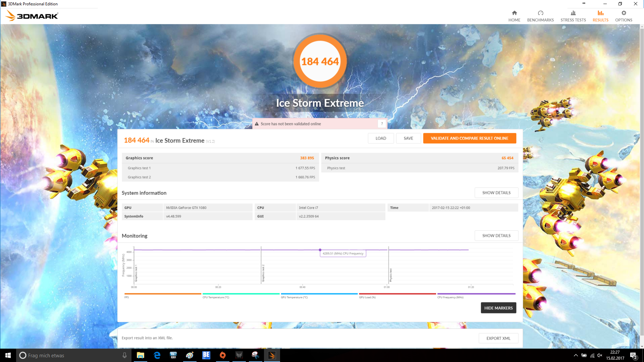644x362 pixels.
Task: Click the Export XML button
Action: 498,338
